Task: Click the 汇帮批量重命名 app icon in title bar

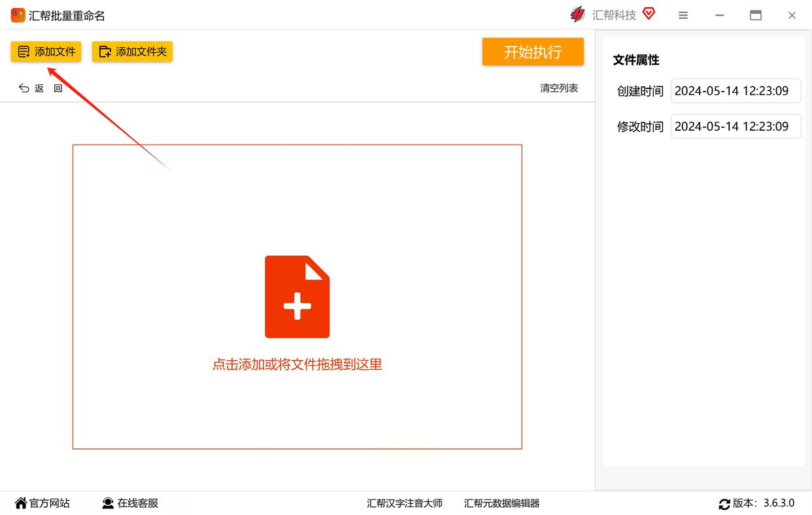Action: 18,15
